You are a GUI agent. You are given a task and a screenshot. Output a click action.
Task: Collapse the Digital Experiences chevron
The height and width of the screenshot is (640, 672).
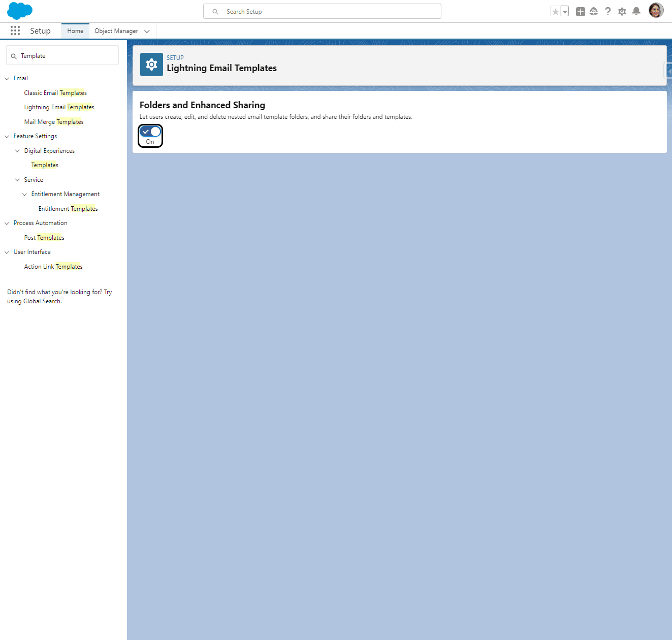(17, 151)
